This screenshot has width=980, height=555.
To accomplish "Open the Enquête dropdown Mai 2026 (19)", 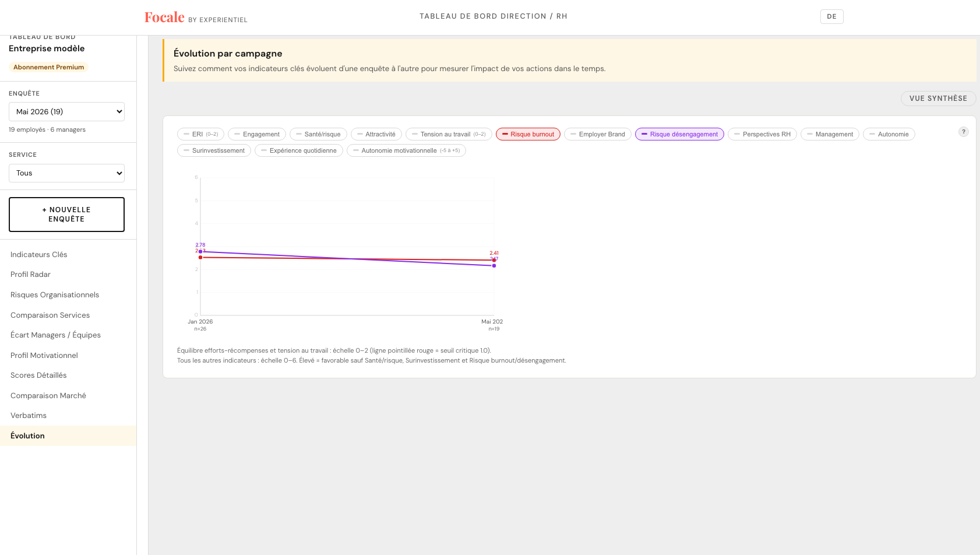I will (x=66, y=111).
